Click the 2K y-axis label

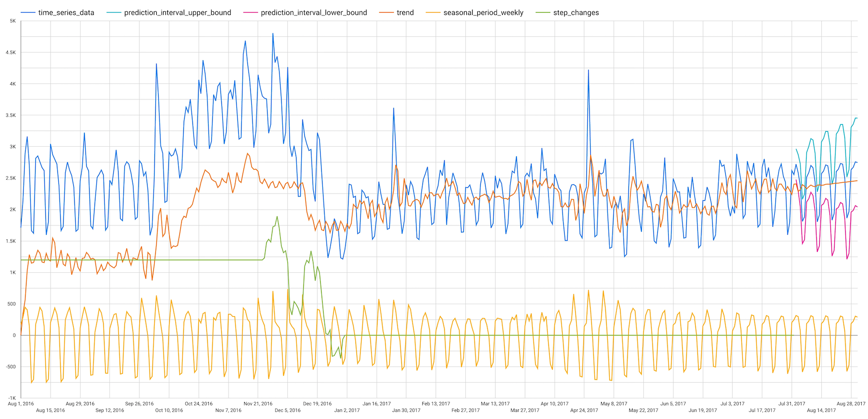pos(13,209)
